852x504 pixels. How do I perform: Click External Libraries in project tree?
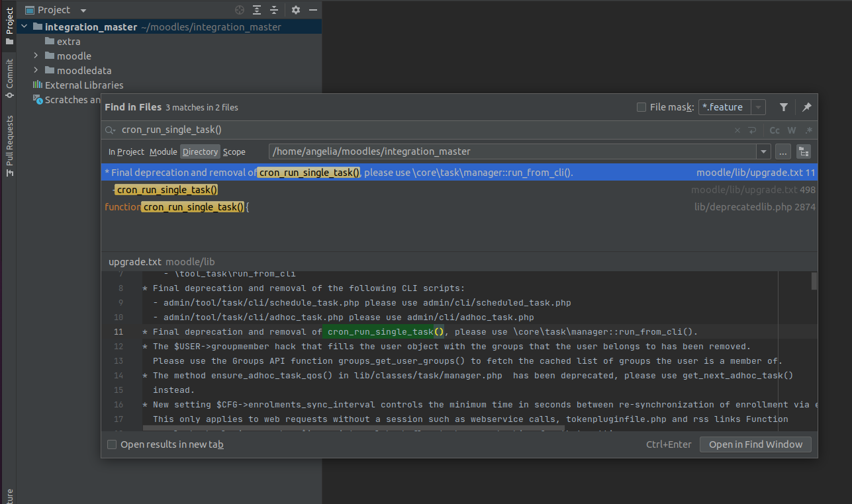click(84, 85)
